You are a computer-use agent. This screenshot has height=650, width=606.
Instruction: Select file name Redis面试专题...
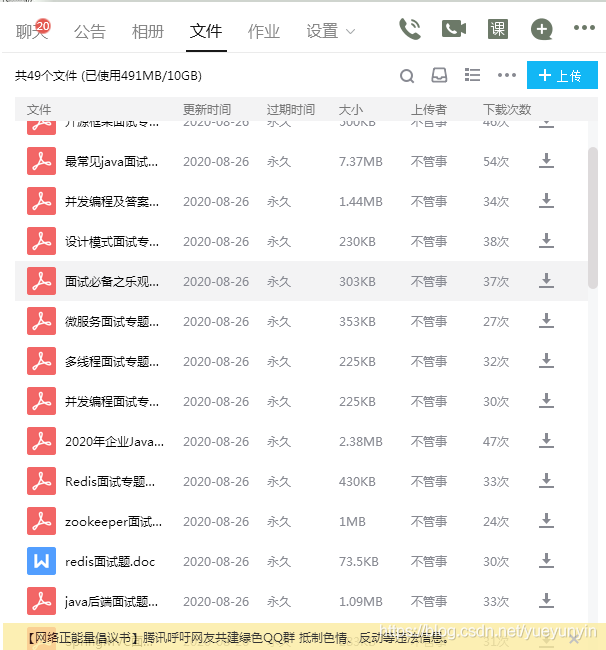point(110,481)
